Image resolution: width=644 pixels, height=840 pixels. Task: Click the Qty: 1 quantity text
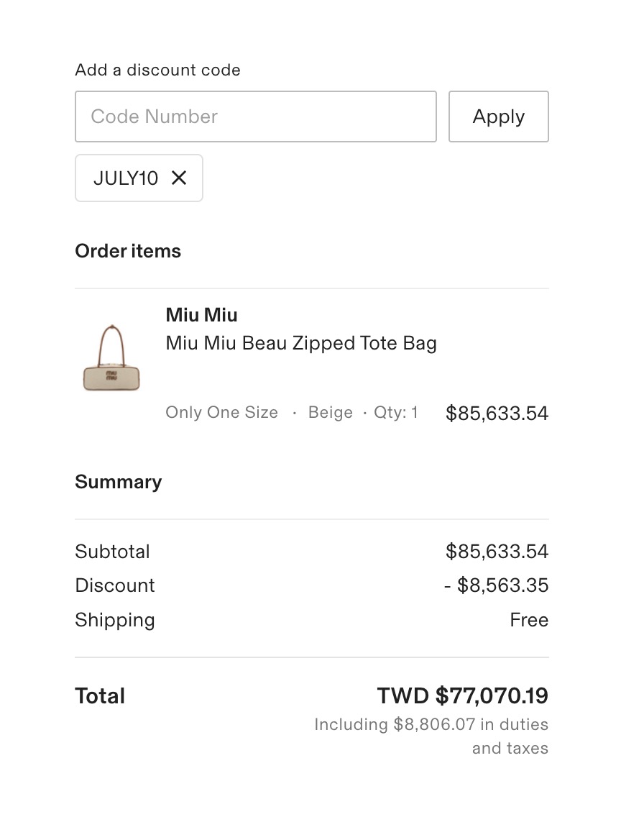(395, 412)
